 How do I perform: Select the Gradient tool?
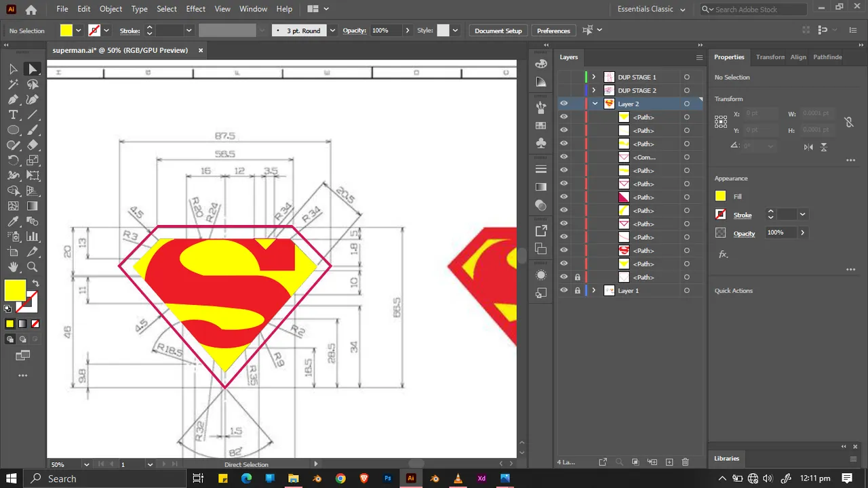(x=33, y=206)
